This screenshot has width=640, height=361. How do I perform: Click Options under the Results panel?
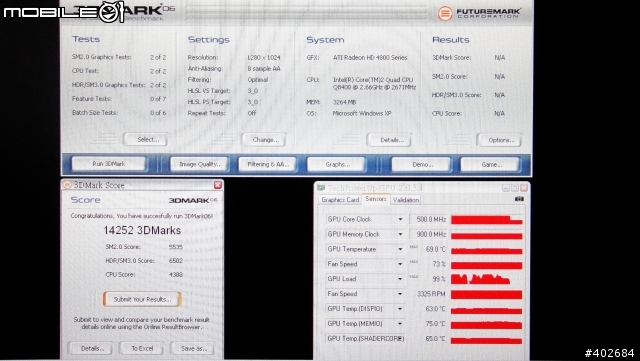coord(500,140)
